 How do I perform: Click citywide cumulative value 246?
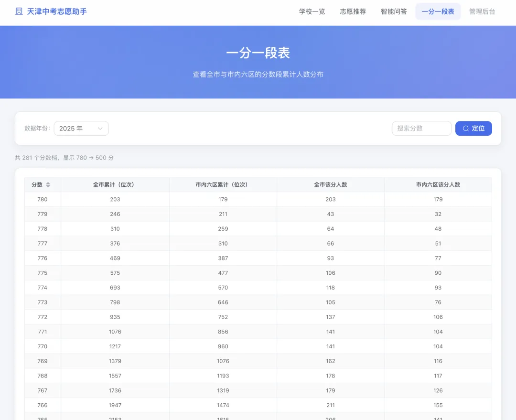[x=115, y=214]
